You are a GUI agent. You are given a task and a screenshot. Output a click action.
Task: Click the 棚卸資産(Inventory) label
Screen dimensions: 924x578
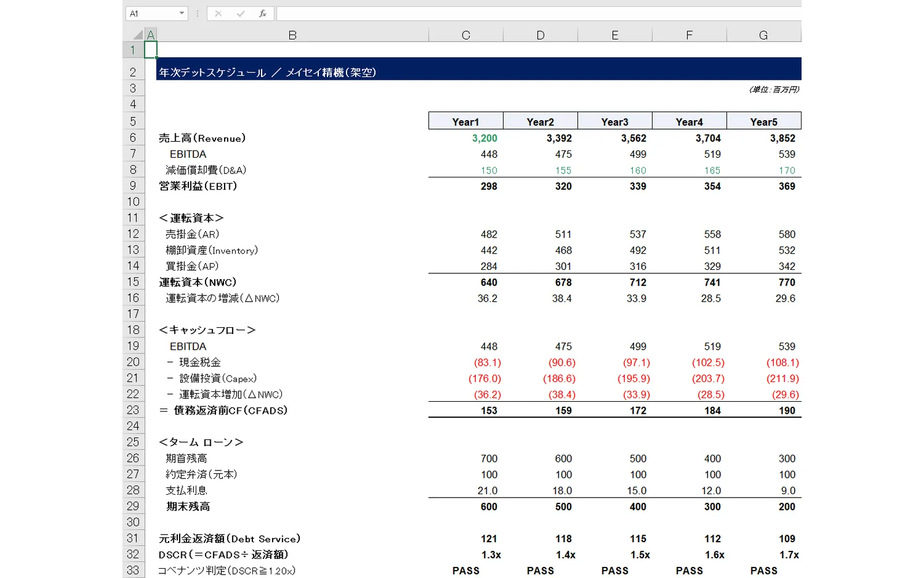[x=212, y=250]
